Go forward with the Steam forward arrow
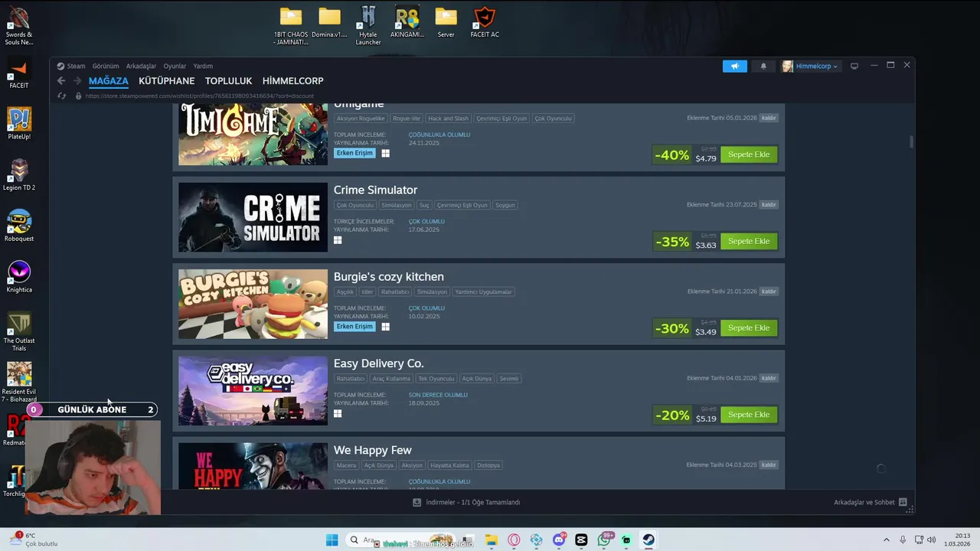Viewport: 980px width, 551px height. coord(77,80)
